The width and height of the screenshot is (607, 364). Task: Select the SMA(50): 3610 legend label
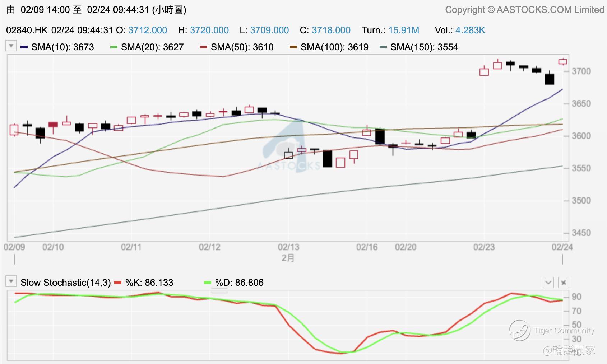(242, 47)
